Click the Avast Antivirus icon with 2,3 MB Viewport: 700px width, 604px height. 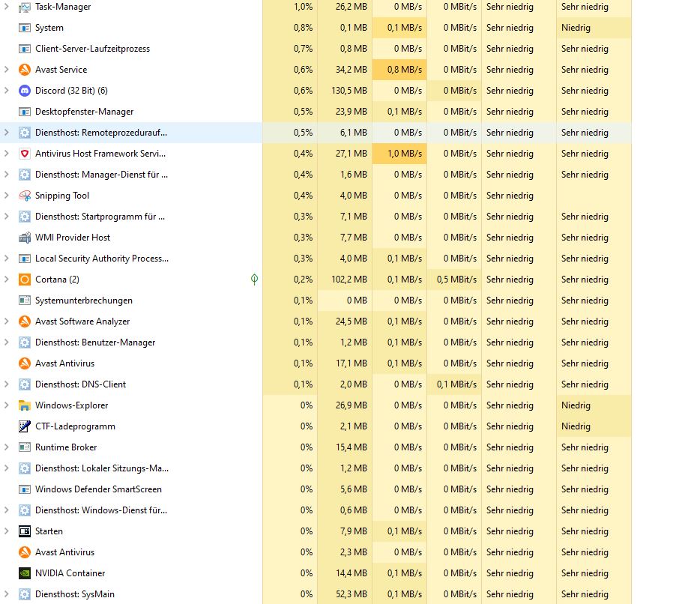tap(25, 552)
